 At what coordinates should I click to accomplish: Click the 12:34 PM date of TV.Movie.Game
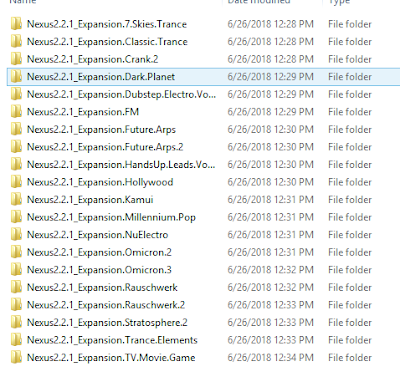pyautogui.click(x=270, y=358)
